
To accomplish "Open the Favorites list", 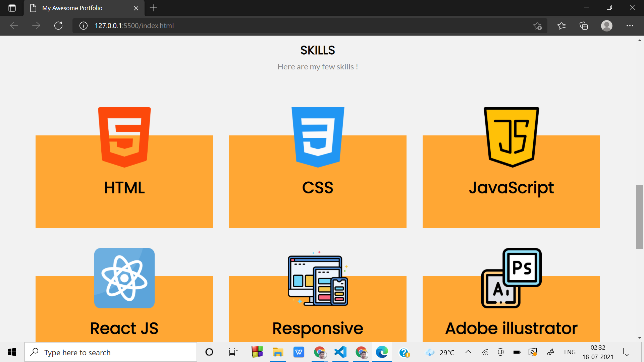I will tap(561, 26).
